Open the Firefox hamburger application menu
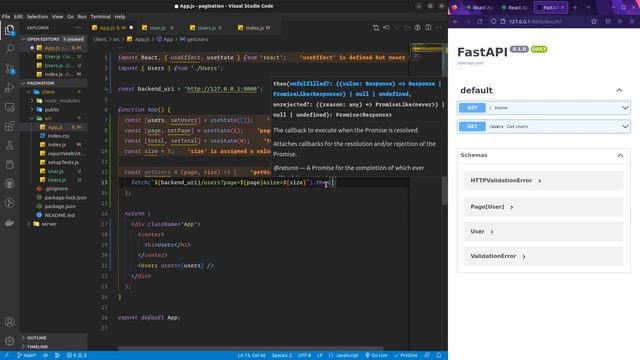This screenshot has height=360, width=640. [x=631, y=21]
